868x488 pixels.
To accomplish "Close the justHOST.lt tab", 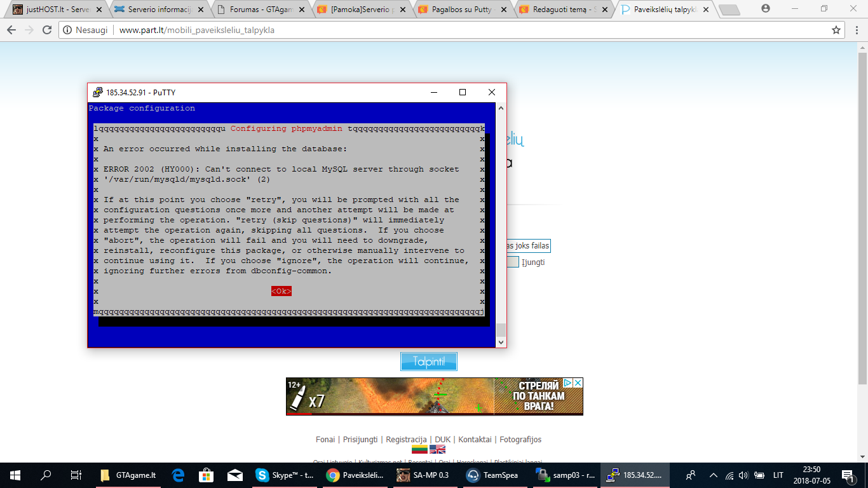I will (x=98, y=10).
